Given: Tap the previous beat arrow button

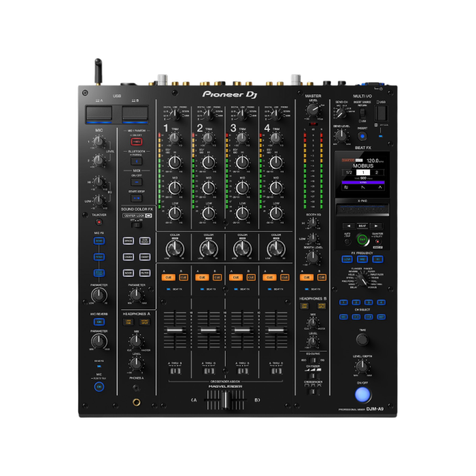Looking at the screenshot, I should click(x=348, y=226).
